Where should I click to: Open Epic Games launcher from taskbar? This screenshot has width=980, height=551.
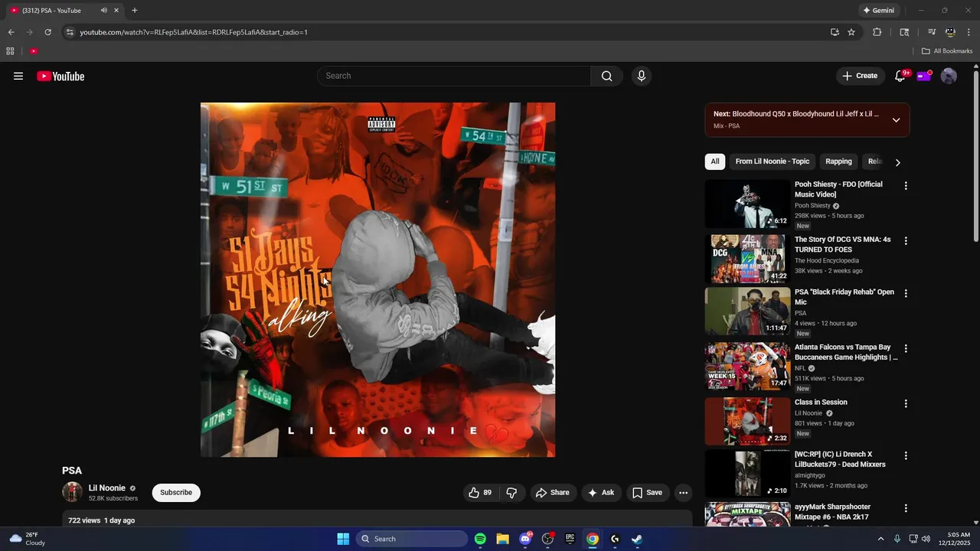(570, 539)
